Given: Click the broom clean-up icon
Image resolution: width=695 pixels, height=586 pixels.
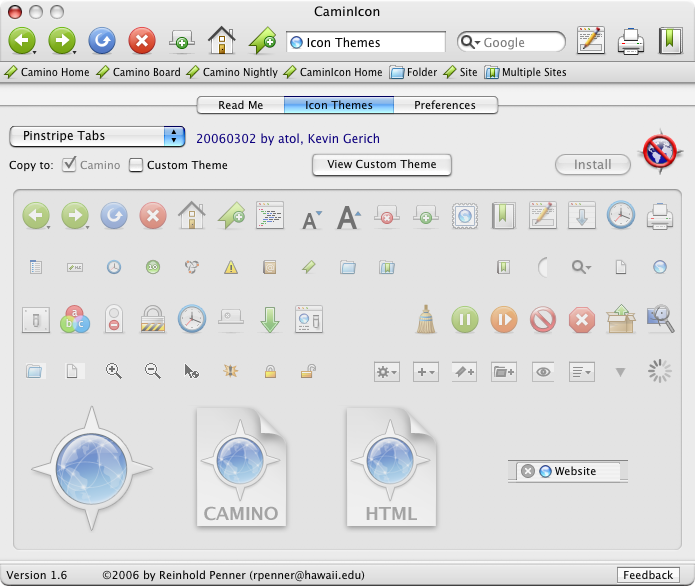Looking at the screenshot, I should tap(426, 319).
